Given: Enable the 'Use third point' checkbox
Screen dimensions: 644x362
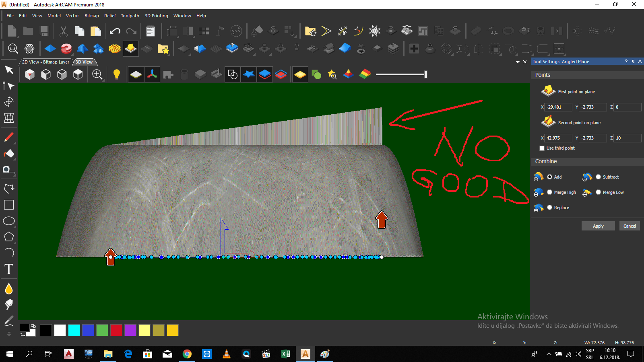Looking at the screenshot, I should coord(542,148).
